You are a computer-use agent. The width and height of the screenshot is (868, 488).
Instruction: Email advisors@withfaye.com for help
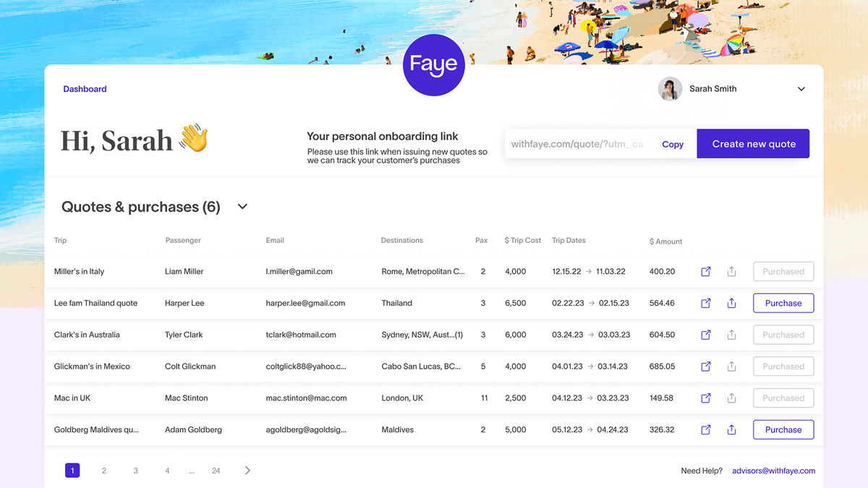point(773,471)
